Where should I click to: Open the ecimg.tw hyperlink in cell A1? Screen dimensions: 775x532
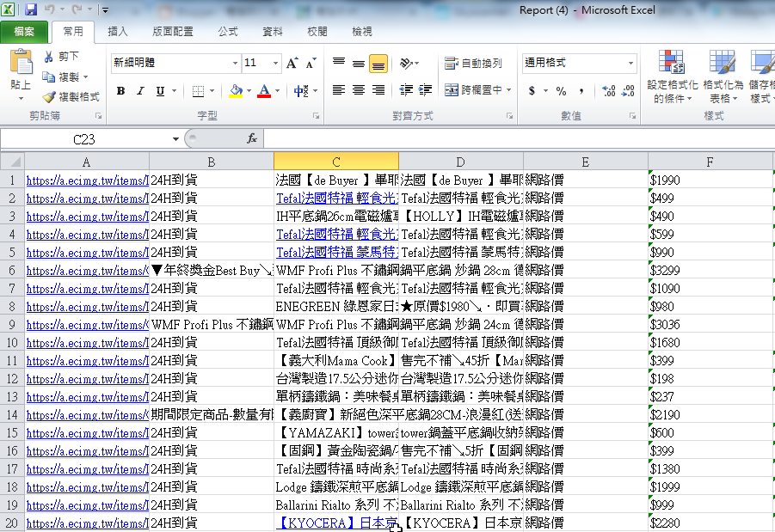pos(88,180)
